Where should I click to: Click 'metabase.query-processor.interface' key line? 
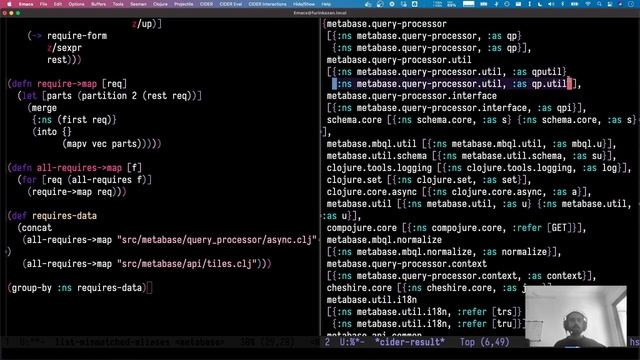(411, 96)
